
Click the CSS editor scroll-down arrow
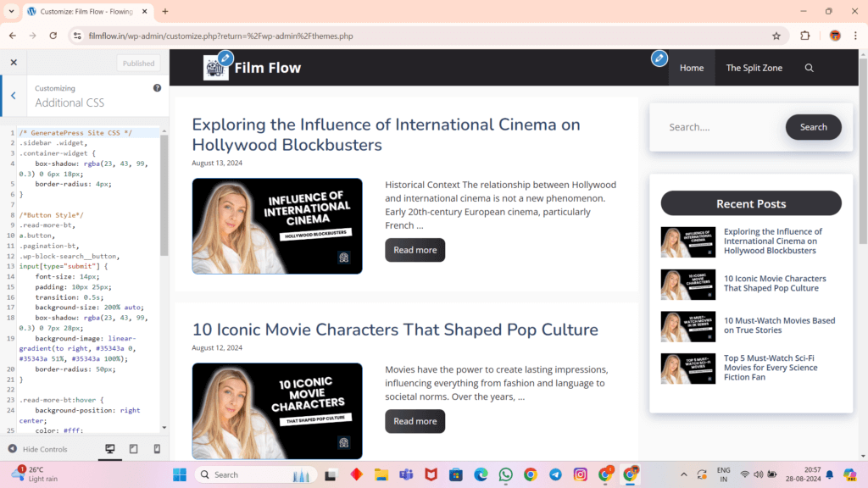[x=164, y=428]
